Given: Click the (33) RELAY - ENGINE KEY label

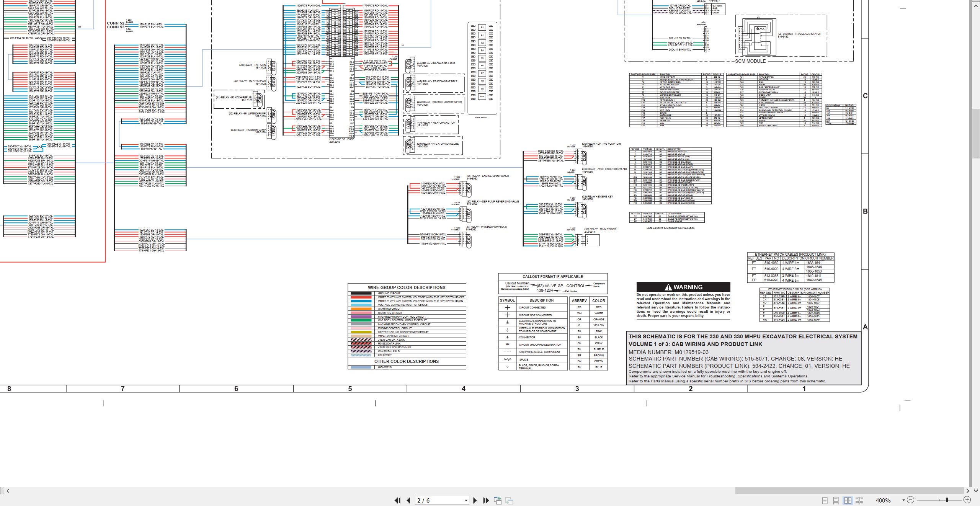Looking at the screenshot, I should pyautogui.click(x=598, y=196).
